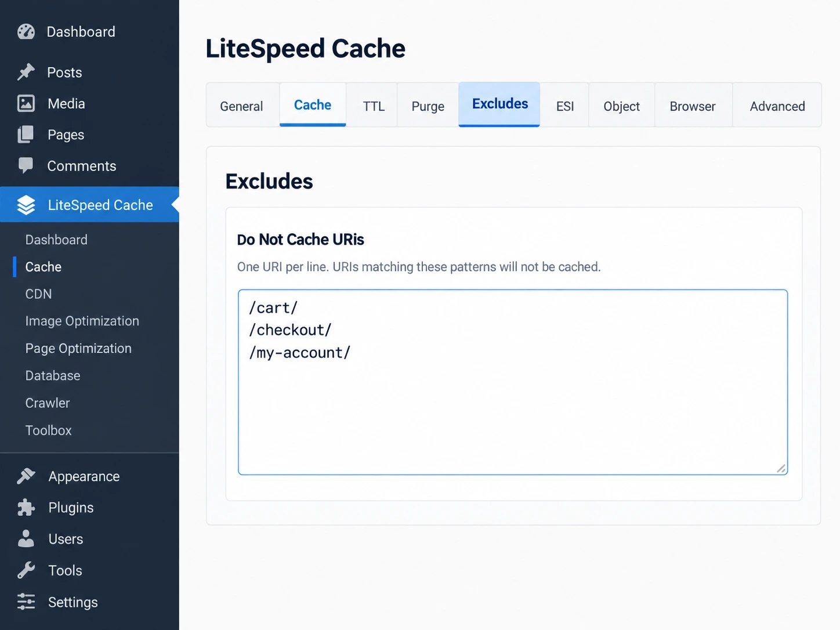This screenshot has height=630, width=840.
Task: Click the Posts pushpin icon
Action: 26,72
